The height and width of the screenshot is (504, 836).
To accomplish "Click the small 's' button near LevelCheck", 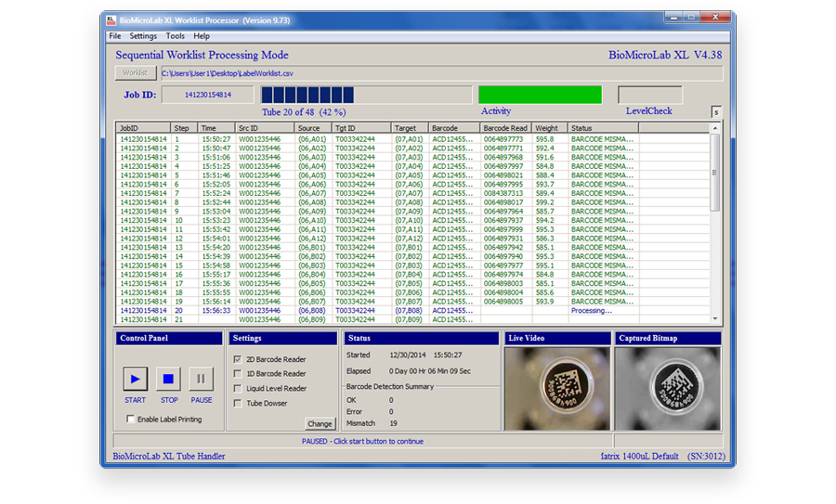I will click(716, 112).
